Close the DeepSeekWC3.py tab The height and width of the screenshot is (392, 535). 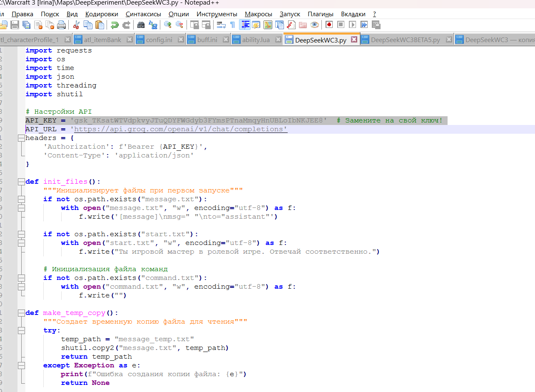click(354, 40)
